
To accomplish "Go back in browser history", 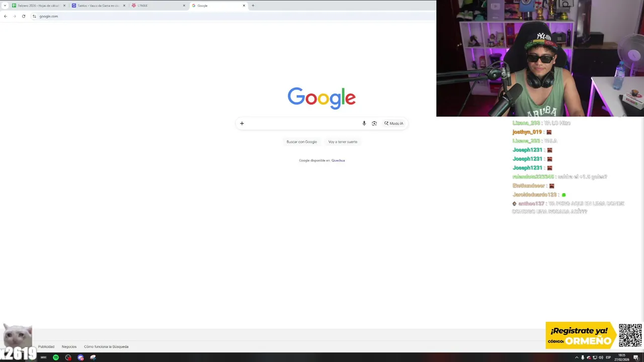I will tap(6, 16).
